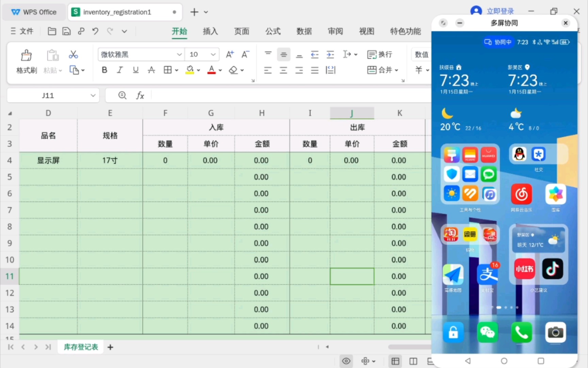
Task: Select the Format Painter tool
Action: tap(26, 61)
